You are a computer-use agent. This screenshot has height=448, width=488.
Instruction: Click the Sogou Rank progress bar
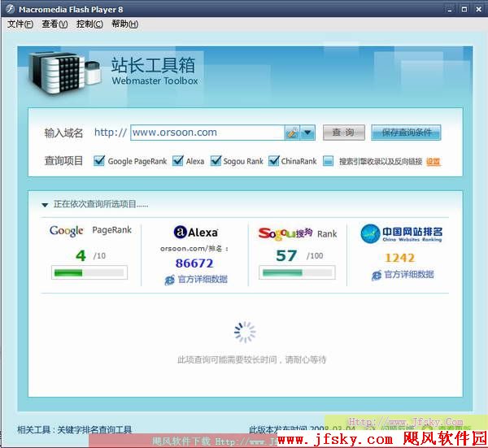[297, 273]
